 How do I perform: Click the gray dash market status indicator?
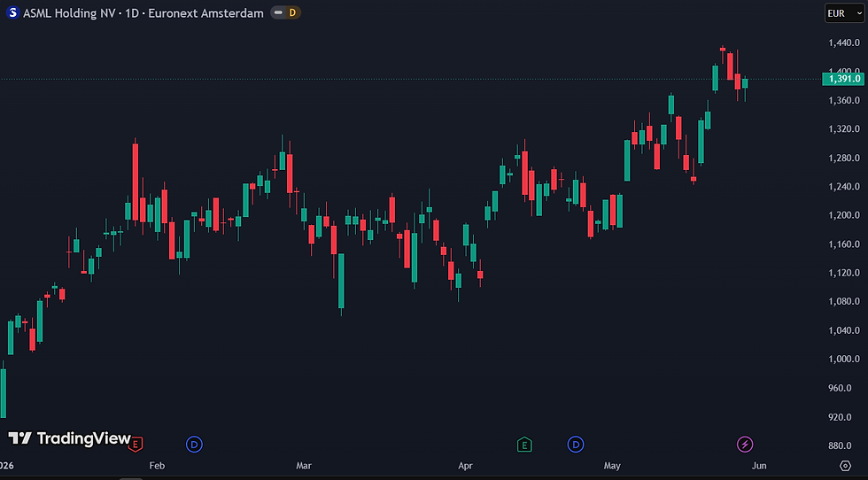point(278,12)
